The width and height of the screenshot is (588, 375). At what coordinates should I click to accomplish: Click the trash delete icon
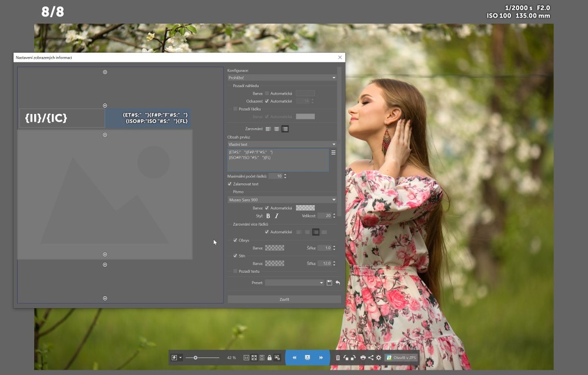coord(338,358)
